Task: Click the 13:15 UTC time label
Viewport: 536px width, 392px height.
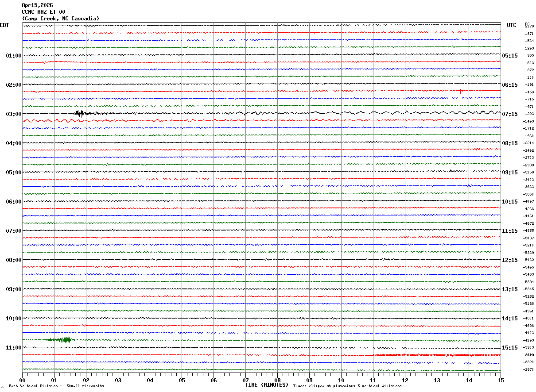Action: click(510, 289)
